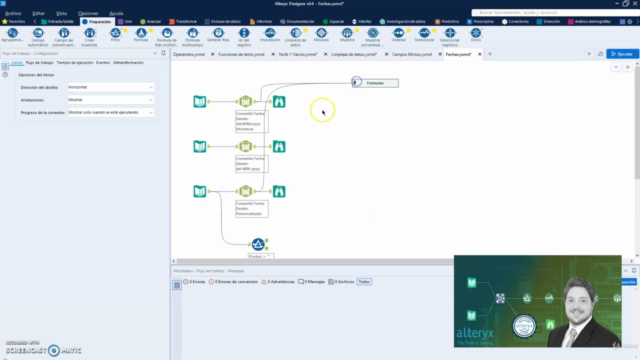This screenshot has width=640, height=360.
Task: Click the DateTime node labeled dd/MM/yyyy Idioma
Action: coord(245,101)
